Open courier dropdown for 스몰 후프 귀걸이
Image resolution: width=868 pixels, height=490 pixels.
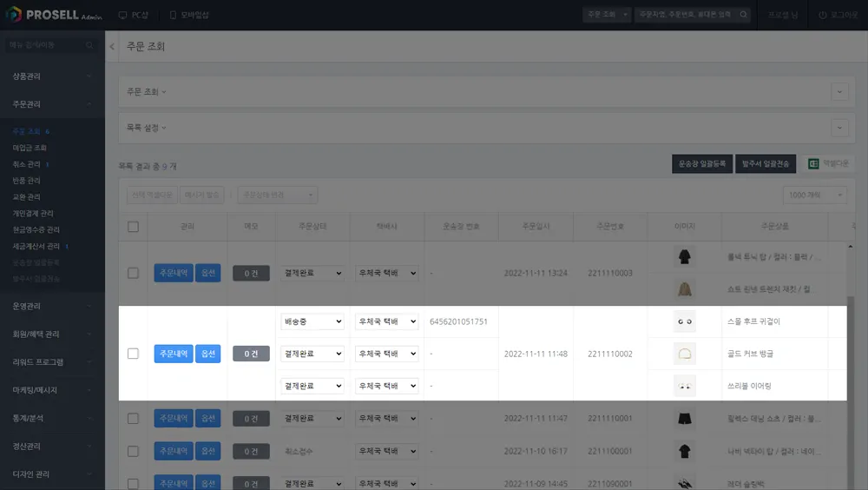386,321
